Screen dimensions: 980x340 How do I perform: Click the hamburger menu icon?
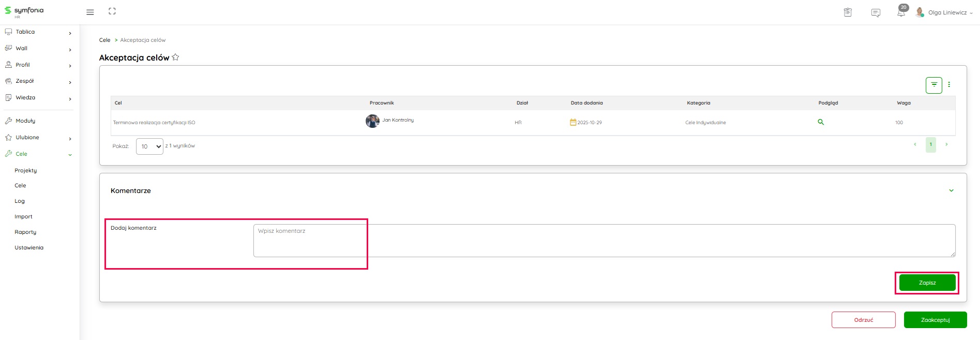(x=90, y=12)
